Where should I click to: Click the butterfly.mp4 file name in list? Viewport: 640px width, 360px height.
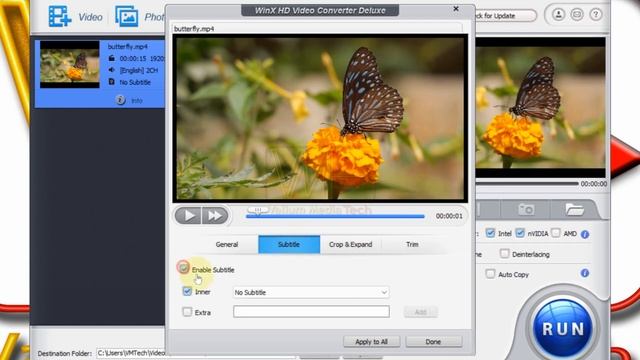(127, 47)
